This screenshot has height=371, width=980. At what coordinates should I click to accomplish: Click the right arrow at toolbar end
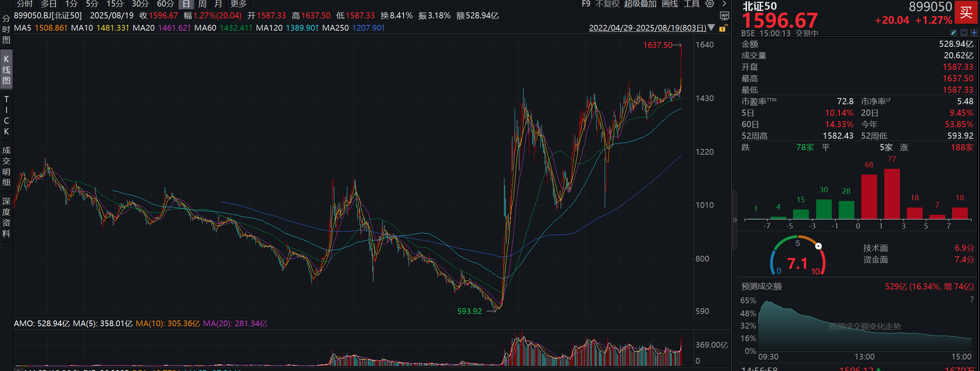point(724,3)
